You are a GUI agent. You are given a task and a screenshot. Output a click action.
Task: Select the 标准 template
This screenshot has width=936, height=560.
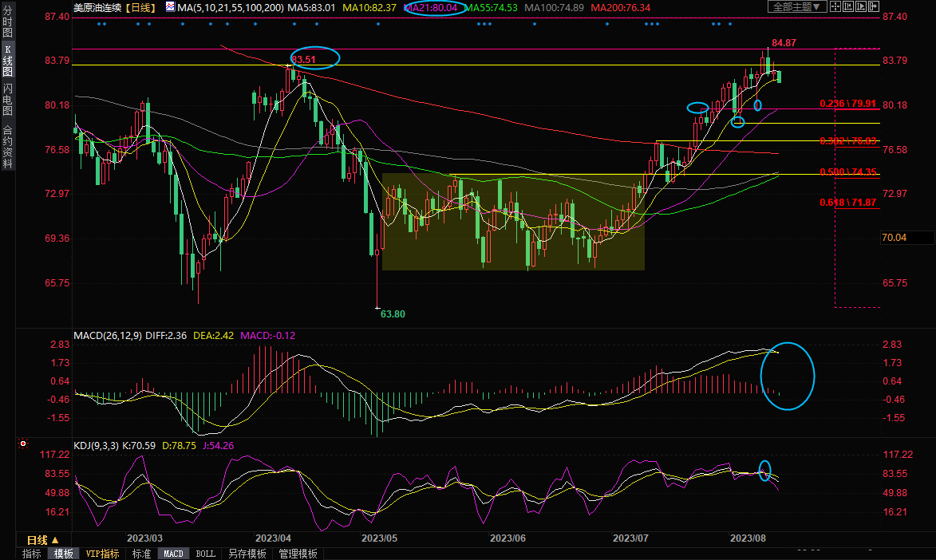pyautogui.click(x=141, y=554)
